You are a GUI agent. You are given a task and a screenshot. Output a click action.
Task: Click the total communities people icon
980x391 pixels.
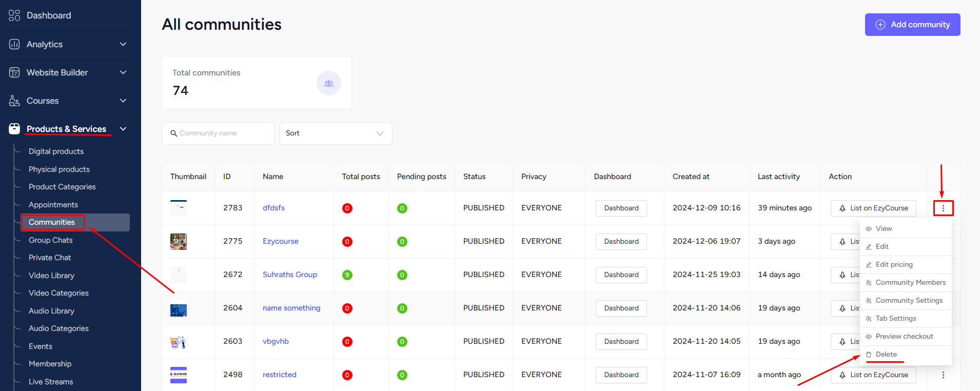click(329, 83)
